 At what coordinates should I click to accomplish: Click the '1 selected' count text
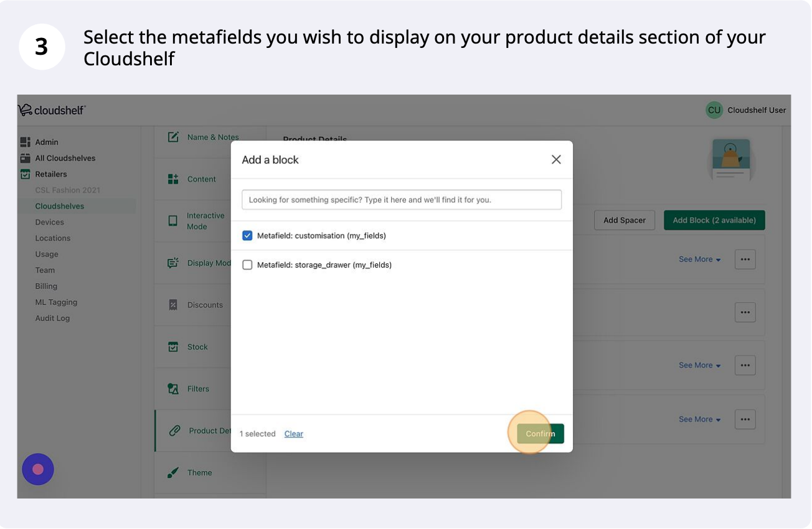[x=258, y=434]
